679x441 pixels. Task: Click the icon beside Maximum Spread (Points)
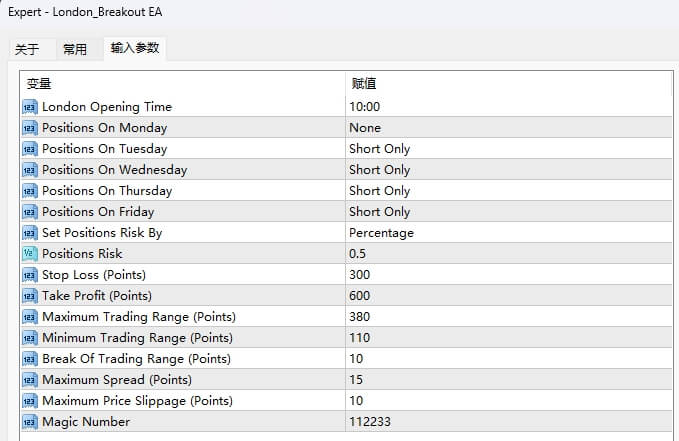(x=29, y=380)
